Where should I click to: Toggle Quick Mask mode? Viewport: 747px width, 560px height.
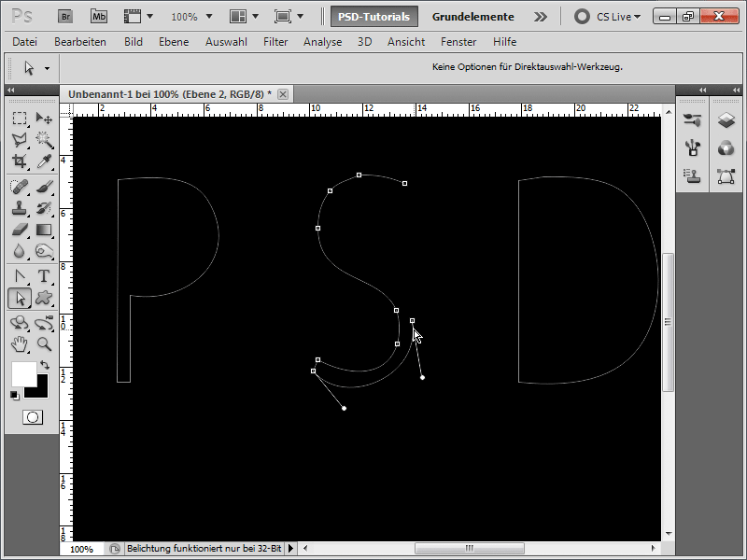pos(33,417)
